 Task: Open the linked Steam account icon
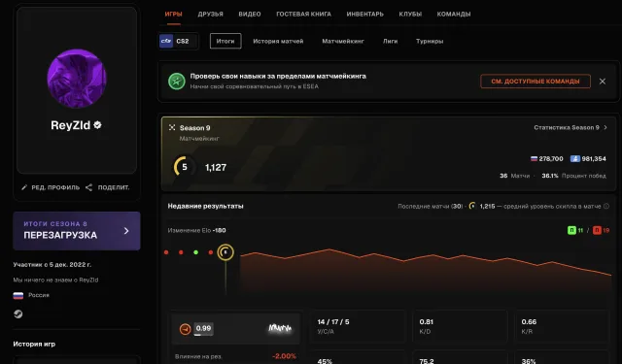click(18, 314)
